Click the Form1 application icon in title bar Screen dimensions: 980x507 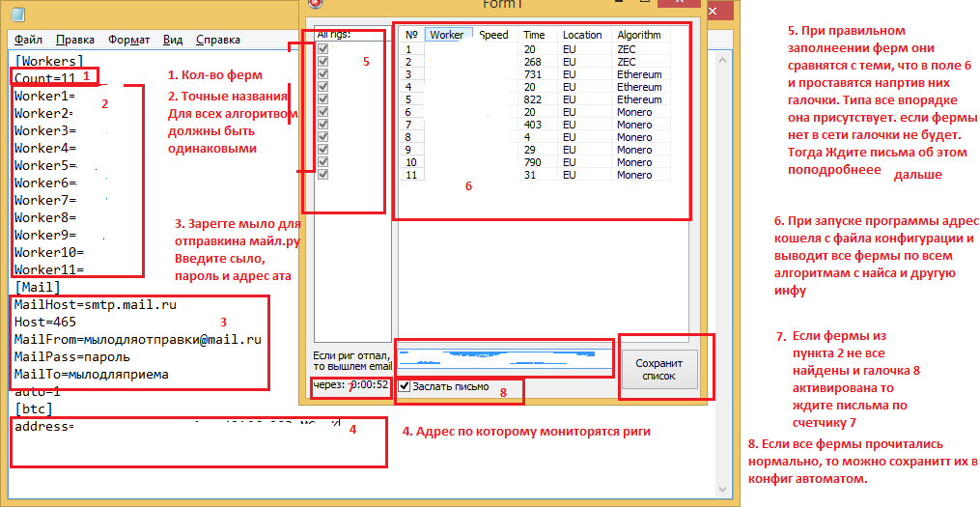pyautogui.click(x=314, y=4)
